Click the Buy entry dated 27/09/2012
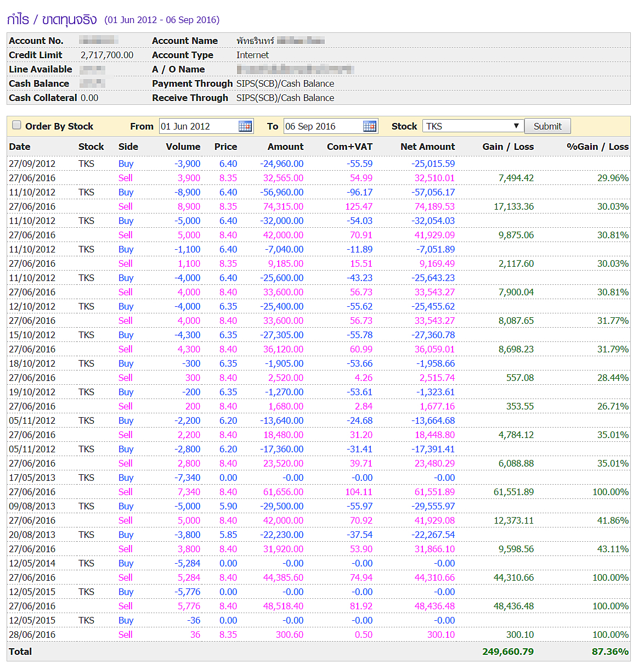 [x=126, y=164]
